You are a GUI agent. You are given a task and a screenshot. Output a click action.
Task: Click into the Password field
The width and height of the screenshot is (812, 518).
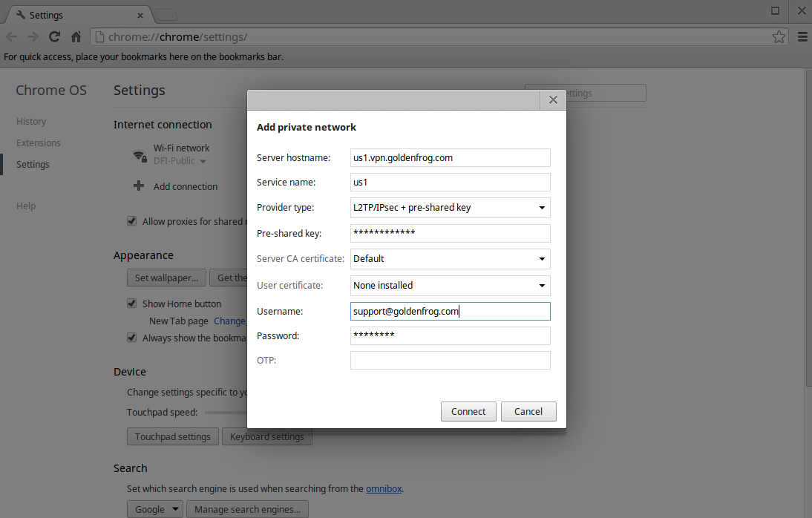pos(450,335)
